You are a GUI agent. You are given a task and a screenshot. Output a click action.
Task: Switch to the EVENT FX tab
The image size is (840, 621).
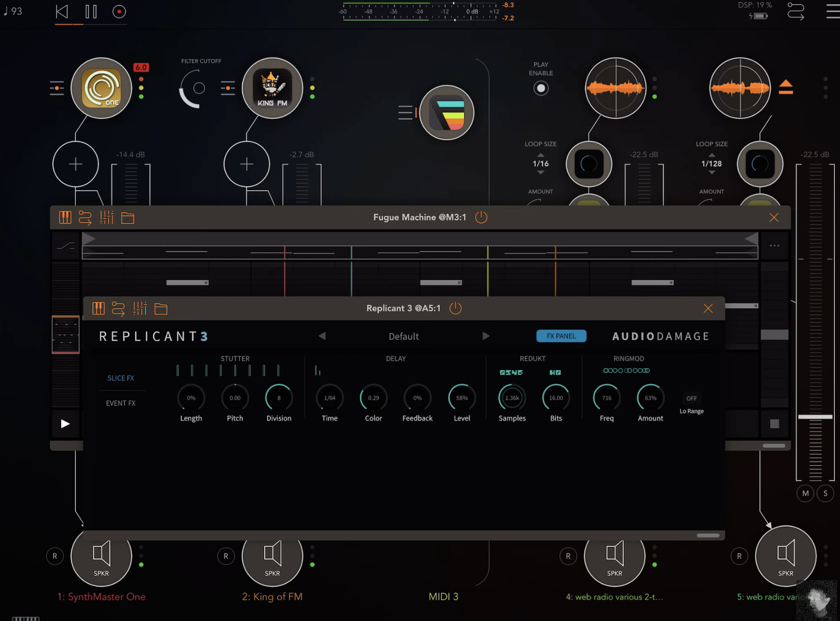coord(120,403)
